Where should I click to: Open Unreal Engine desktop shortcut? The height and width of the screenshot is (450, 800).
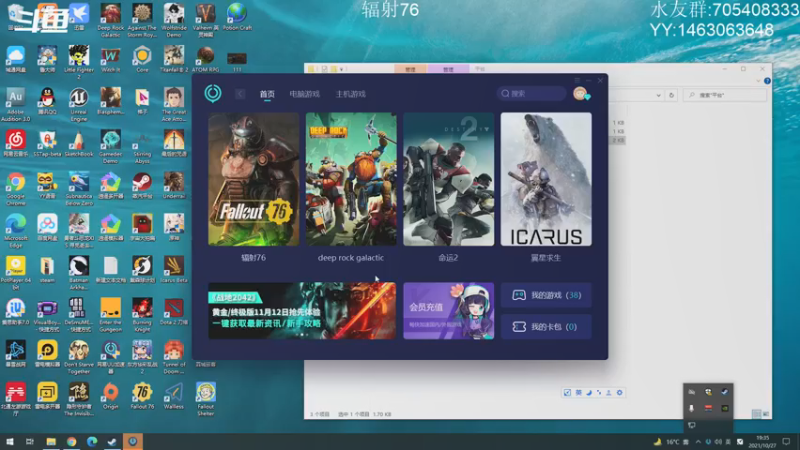click(x=79, y=105)
